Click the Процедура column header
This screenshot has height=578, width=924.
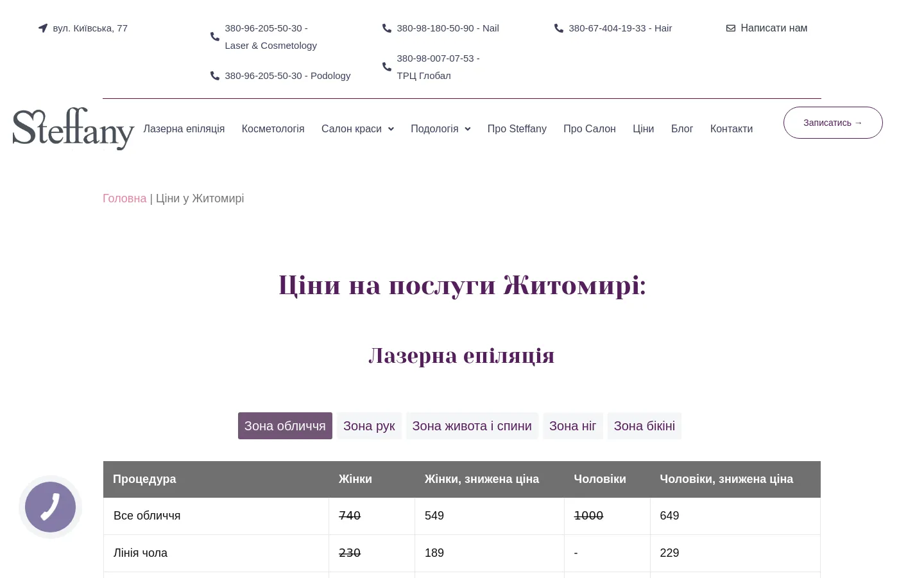(x=144, y=479)
